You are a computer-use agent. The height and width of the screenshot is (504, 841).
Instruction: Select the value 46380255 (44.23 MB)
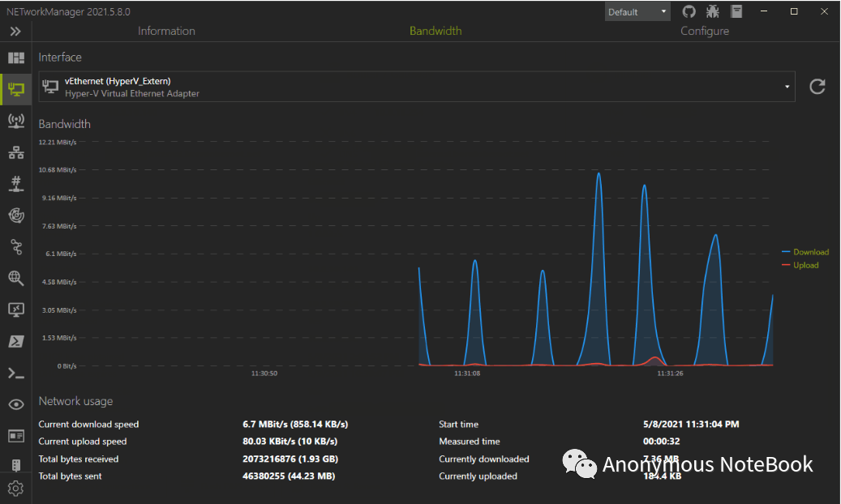[289, 476]
